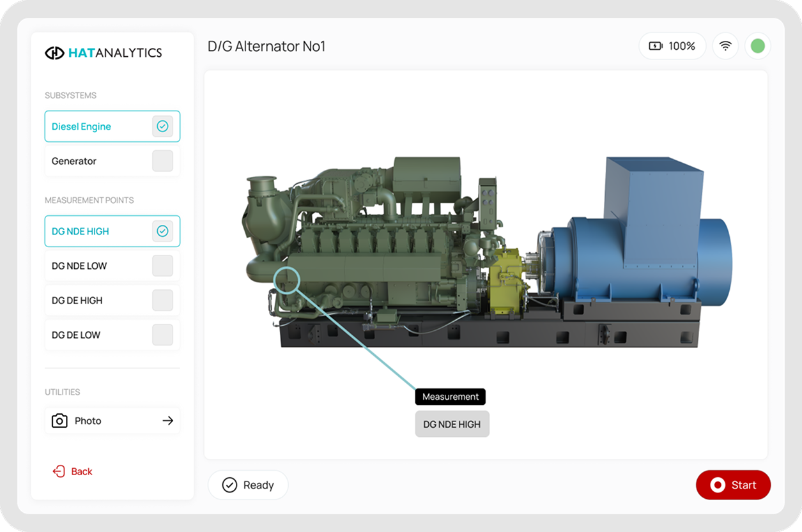
Task: Uncheck the Diesel Engine checkbox
Action: point(162,126)
